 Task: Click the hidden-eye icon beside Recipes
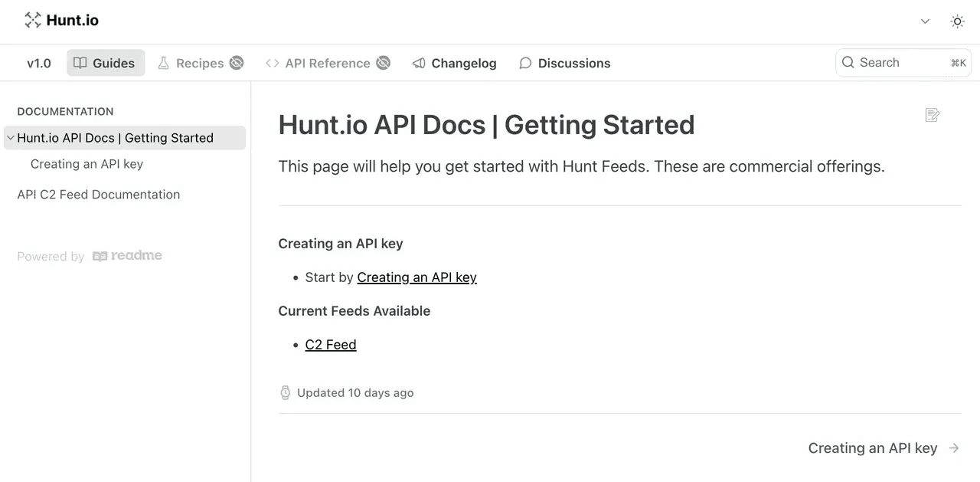tap(237, 63)
